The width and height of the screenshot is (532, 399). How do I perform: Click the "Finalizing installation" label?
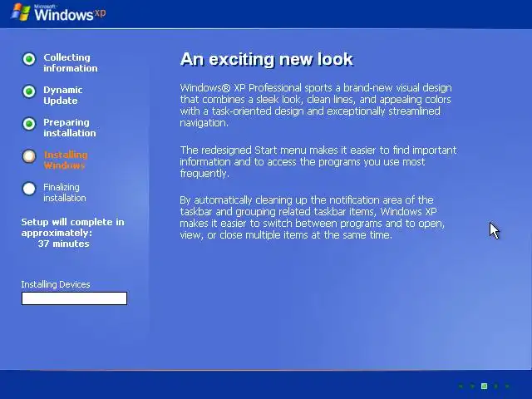click(65, 192)
